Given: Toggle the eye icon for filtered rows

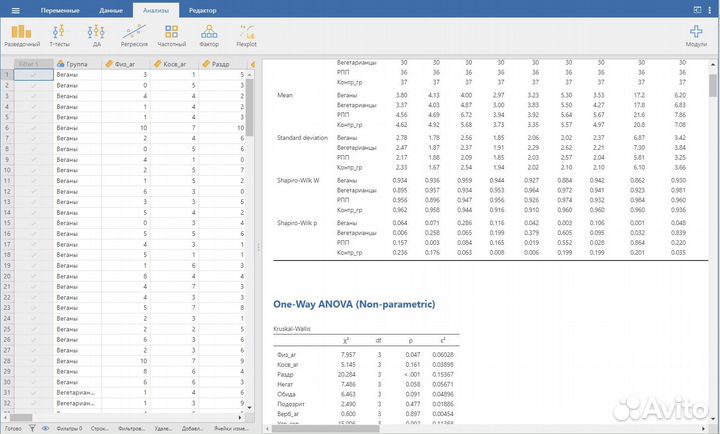Looking at the screenshot, I should click(45, 428).
